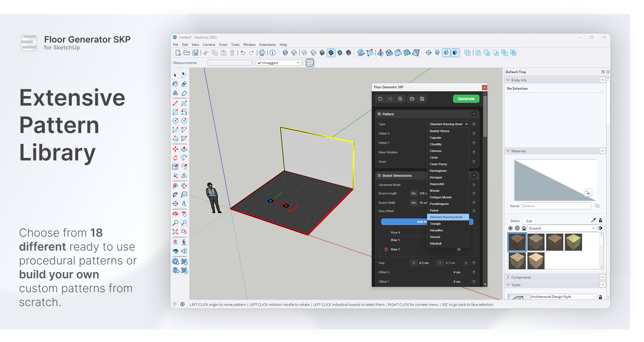The height and width of the screenshot is (342, 644).
Task: Click help icon next to Seed
Action: click(474, 162)
